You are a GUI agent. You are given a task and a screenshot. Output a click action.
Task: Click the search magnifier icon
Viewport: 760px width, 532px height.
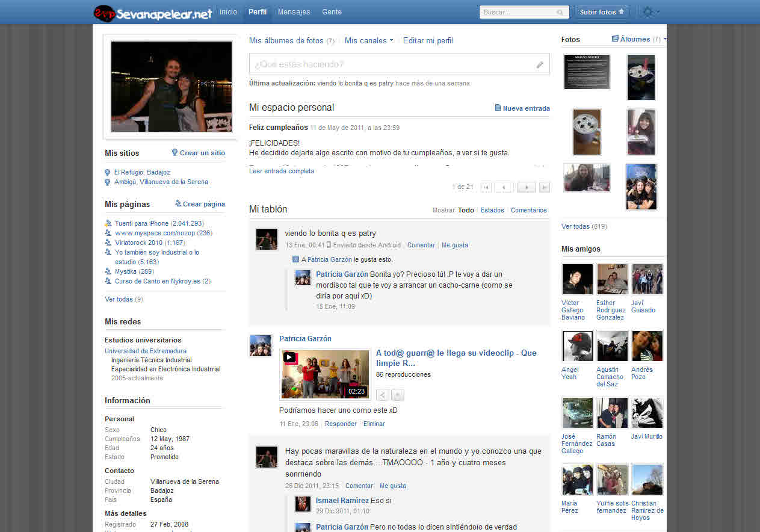[560, 12]
